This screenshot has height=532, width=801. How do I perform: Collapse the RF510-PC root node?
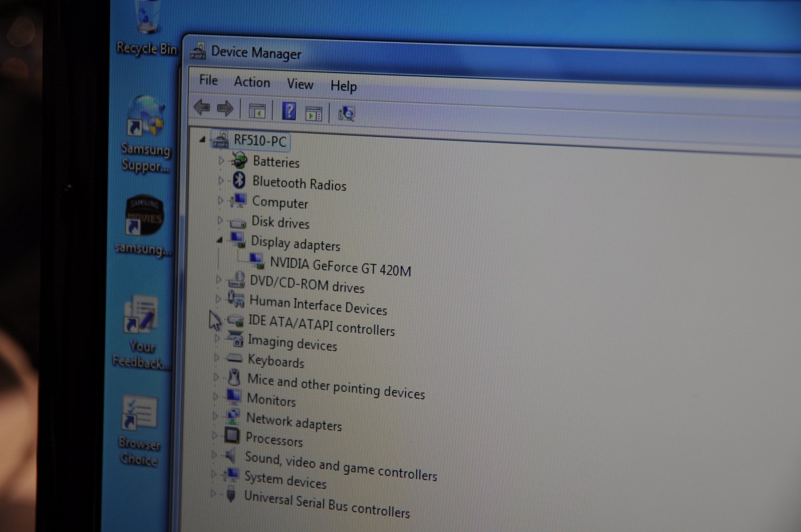click(x=202, y=140)
